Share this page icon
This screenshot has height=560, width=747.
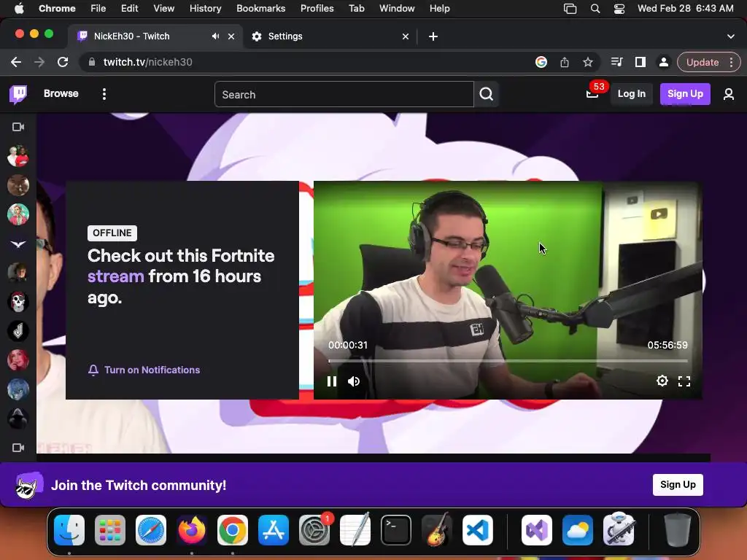565,63
